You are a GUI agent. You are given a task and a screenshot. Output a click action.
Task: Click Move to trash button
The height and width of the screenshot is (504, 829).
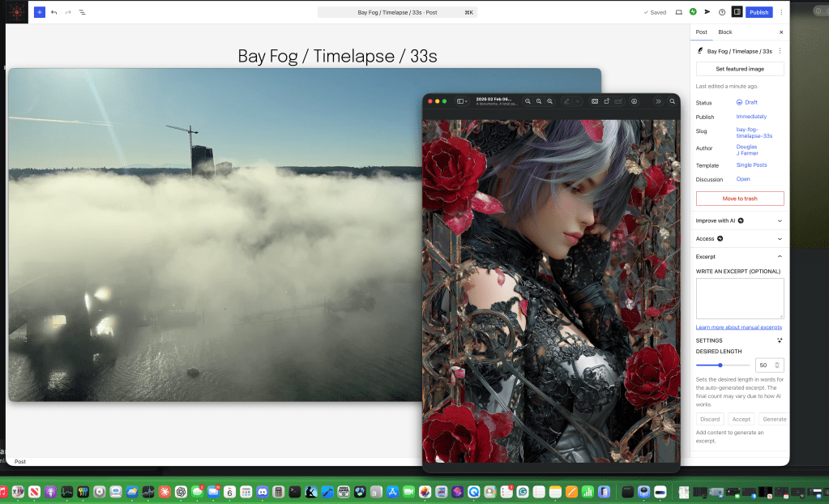[x=739, y=199]
